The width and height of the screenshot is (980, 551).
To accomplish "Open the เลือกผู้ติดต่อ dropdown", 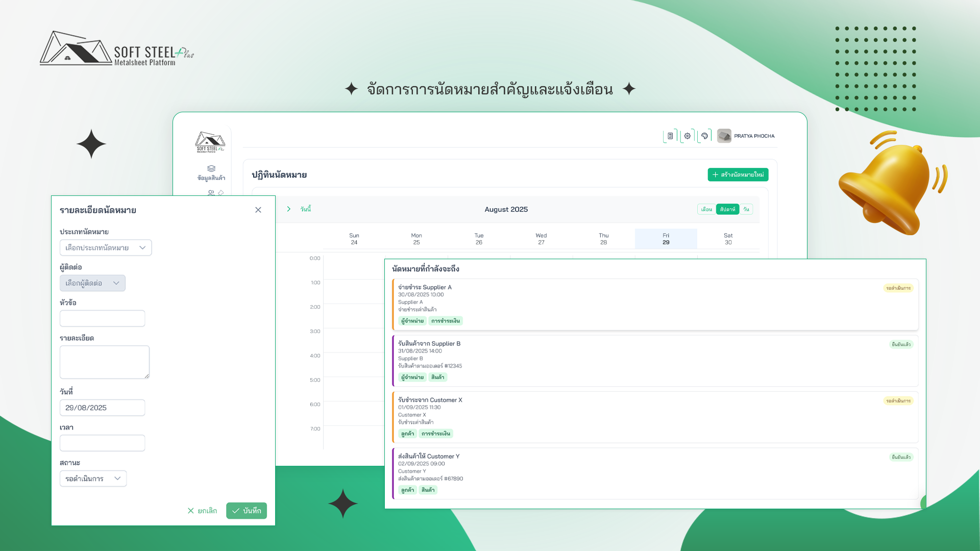I will click(x=92, y=283).
